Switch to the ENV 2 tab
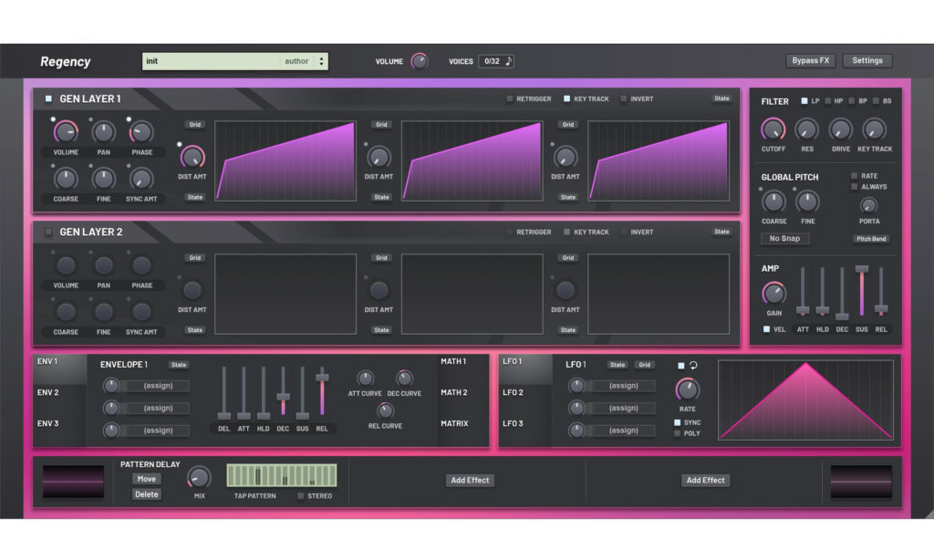 tap(48, 392)
